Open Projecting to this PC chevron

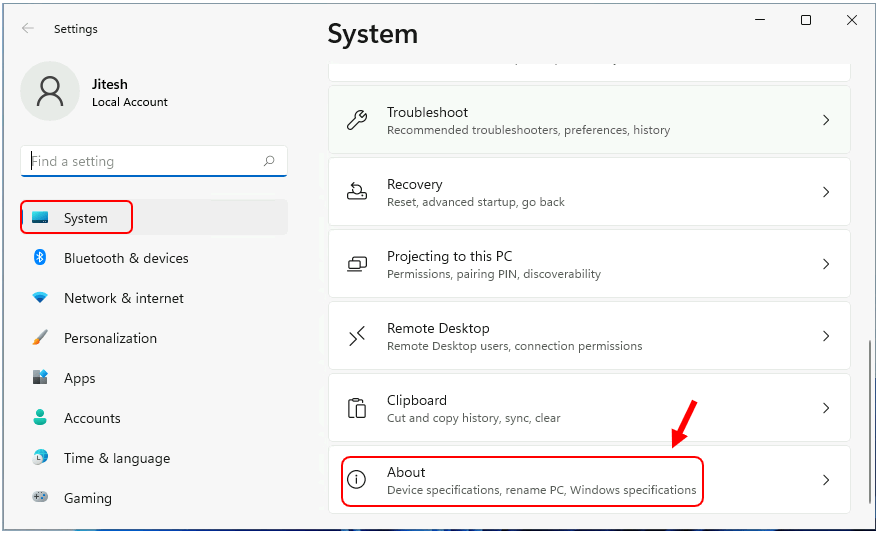pyautogui.click(x=826, y=264)
